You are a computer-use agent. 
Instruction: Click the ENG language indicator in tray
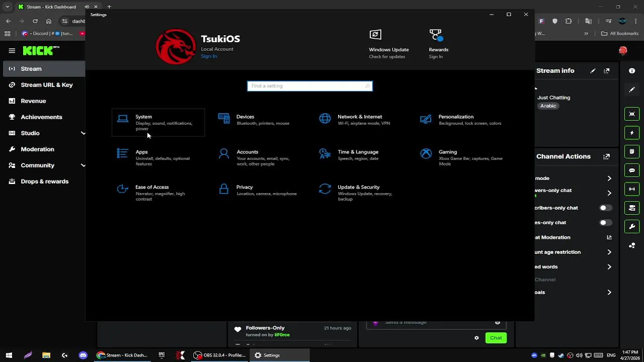(611, 355)
